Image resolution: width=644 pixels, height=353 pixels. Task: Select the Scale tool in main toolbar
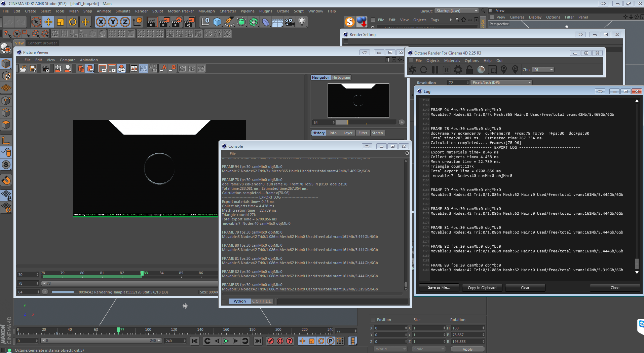click(61, 22)
